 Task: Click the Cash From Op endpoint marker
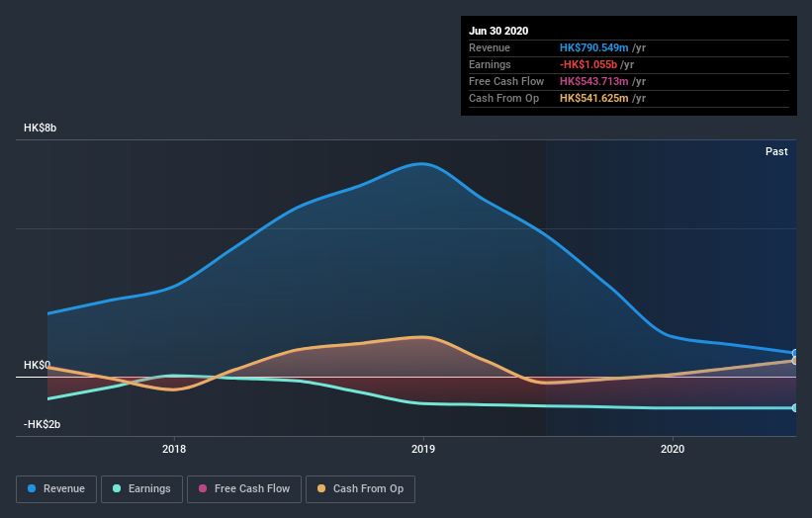(795, 361)
